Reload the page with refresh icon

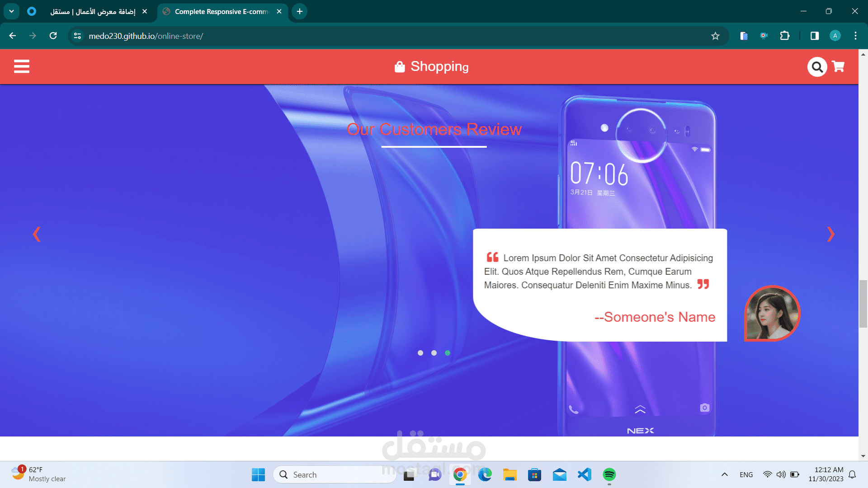tap(53, 36)
